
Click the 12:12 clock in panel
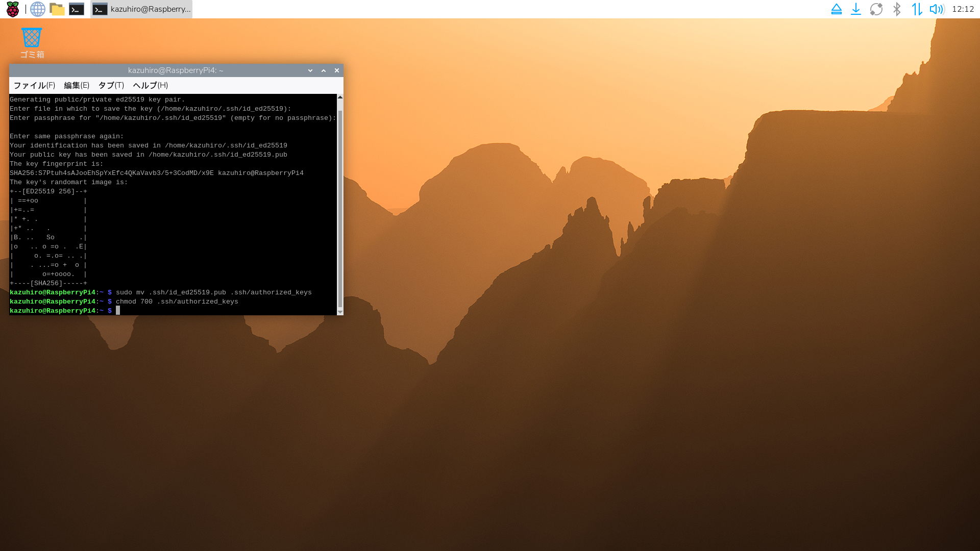(963, 9)
